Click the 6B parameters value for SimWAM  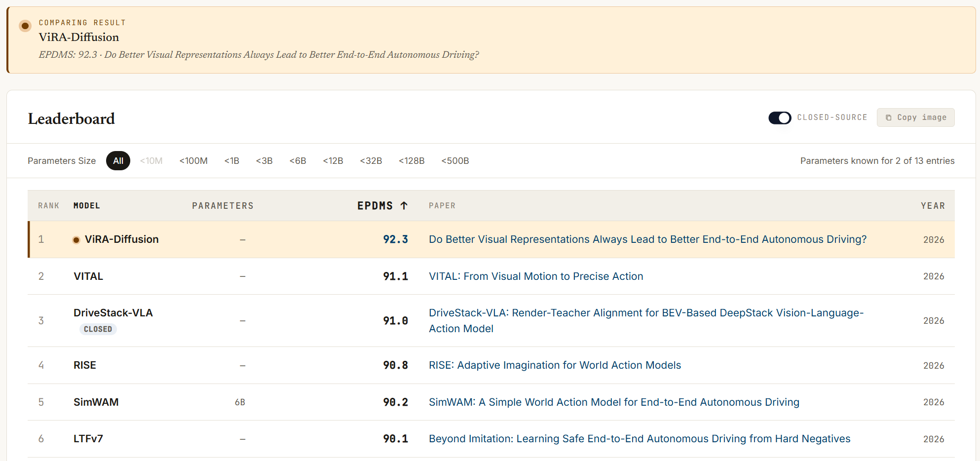point(240,402)
